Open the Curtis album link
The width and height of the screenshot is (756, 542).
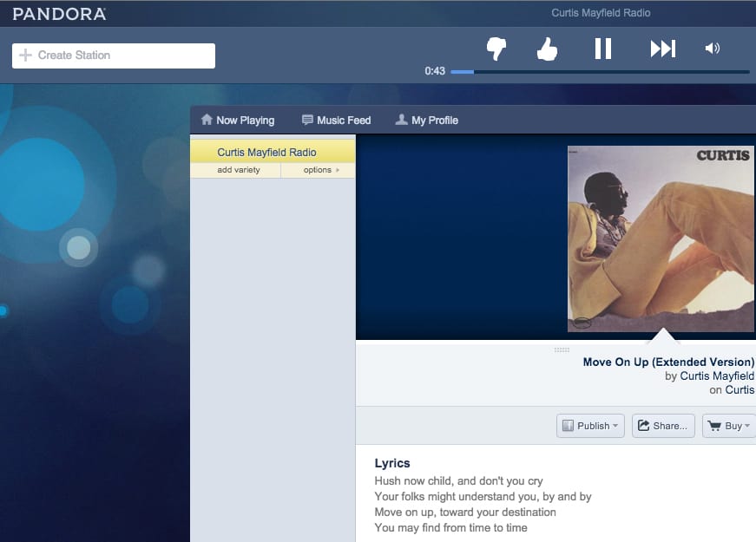pyautogui.click(x=740, y=389)
